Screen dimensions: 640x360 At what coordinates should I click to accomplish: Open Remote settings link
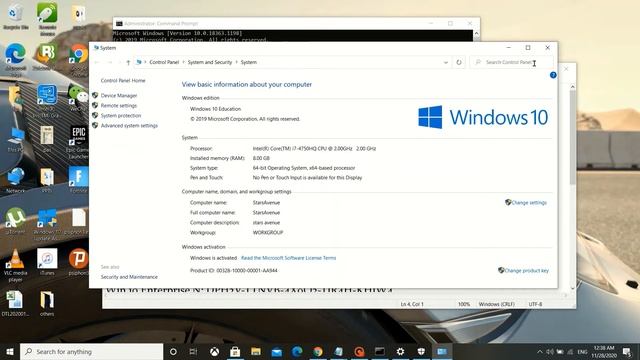click(119, 106)
